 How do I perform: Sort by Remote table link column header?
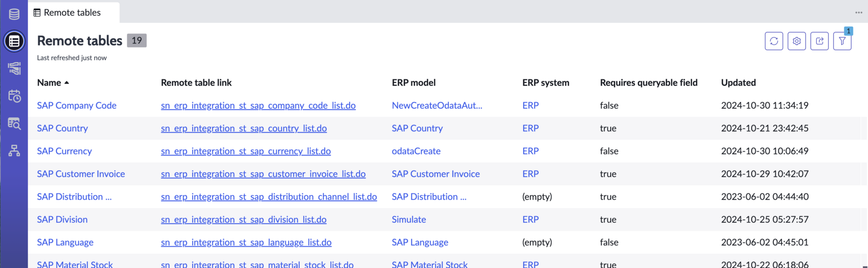[196, 82]
